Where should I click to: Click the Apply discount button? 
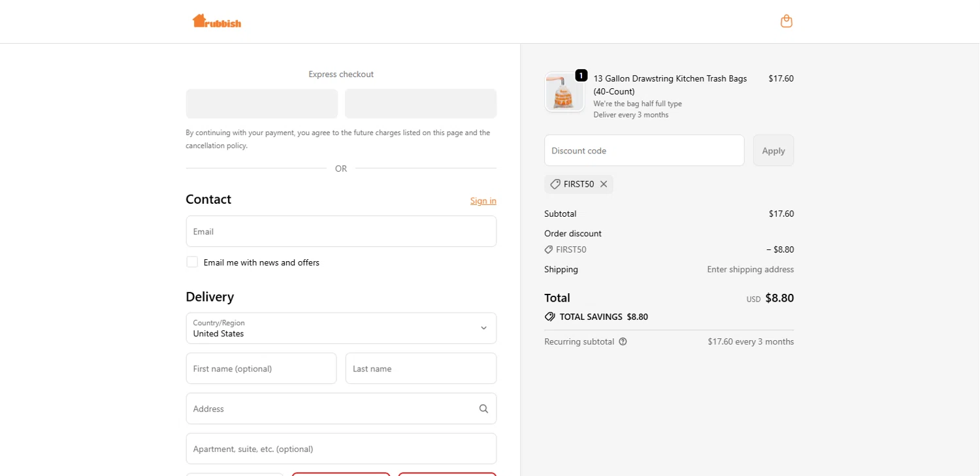coord(774,150)
